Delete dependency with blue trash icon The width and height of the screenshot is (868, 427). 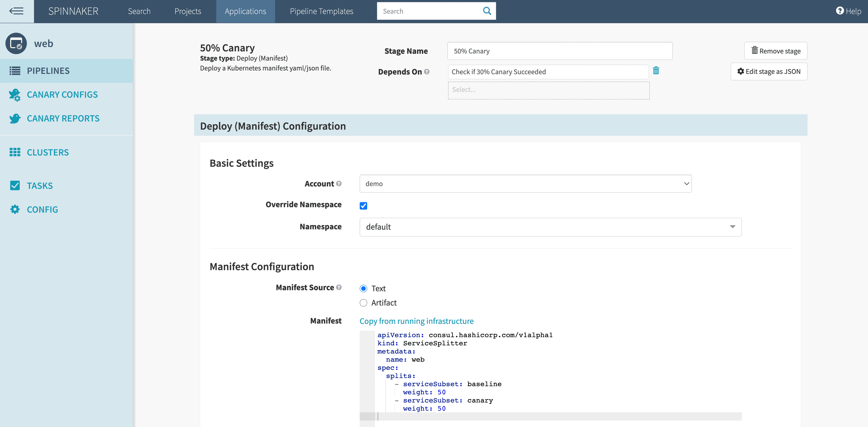pyautogui.click(x=656, y=71)
